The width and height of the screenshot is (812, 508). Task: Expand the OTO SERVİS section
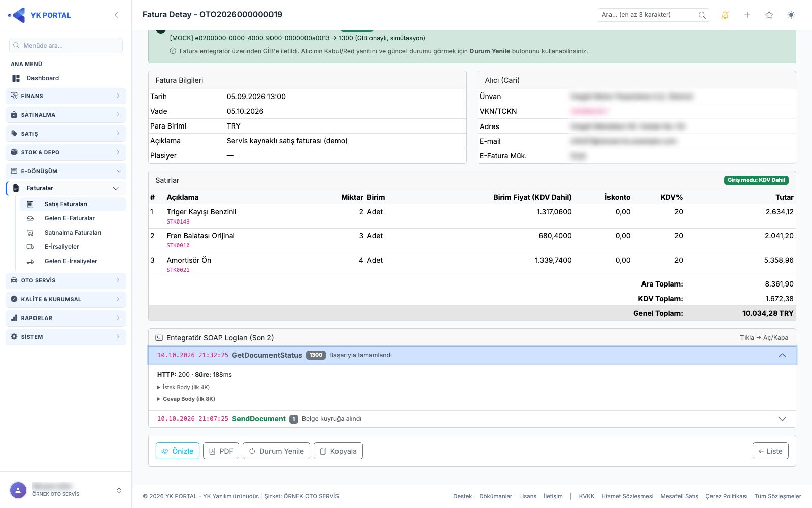[66, 280]
